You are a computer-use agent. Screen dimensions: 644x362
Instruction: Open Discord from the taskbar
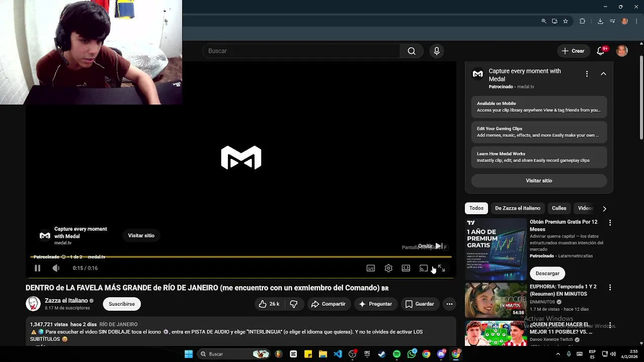(x=441, y=354)
